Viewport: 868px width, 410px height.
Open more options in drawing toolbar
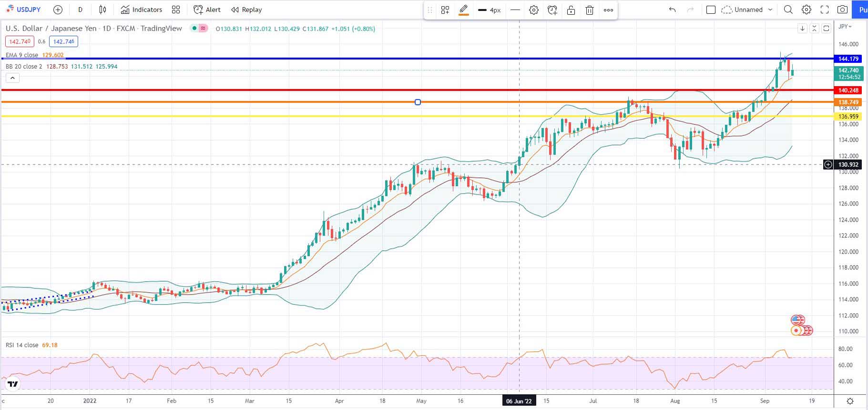608,10
